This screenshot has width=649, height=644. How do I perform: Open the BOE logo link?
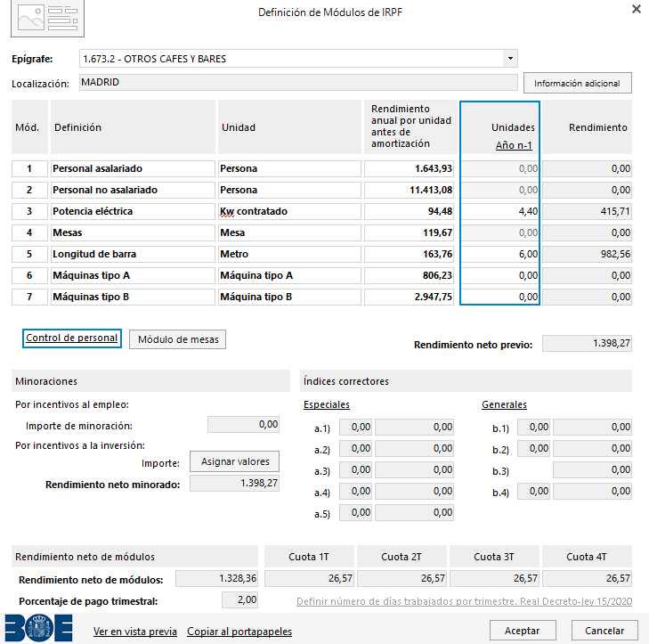pos(39,628)
